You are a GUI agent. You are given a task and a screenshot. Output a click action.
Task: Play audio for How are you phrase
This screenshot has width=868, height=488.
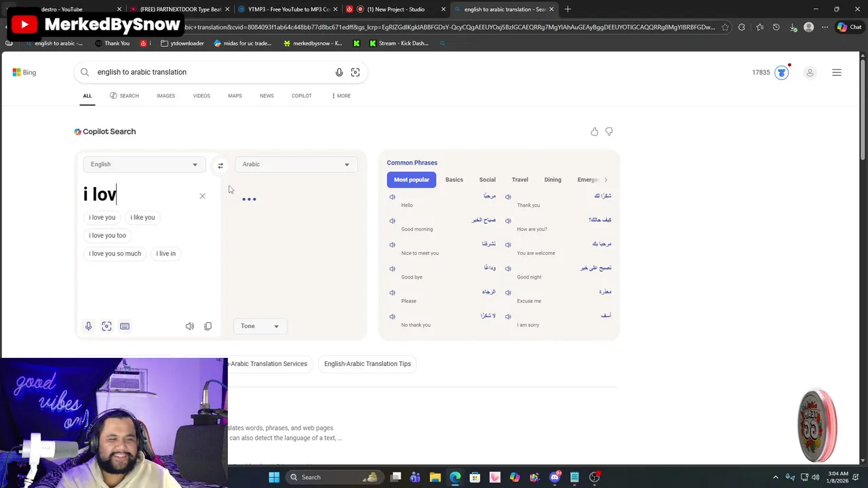tap(508, 221)
